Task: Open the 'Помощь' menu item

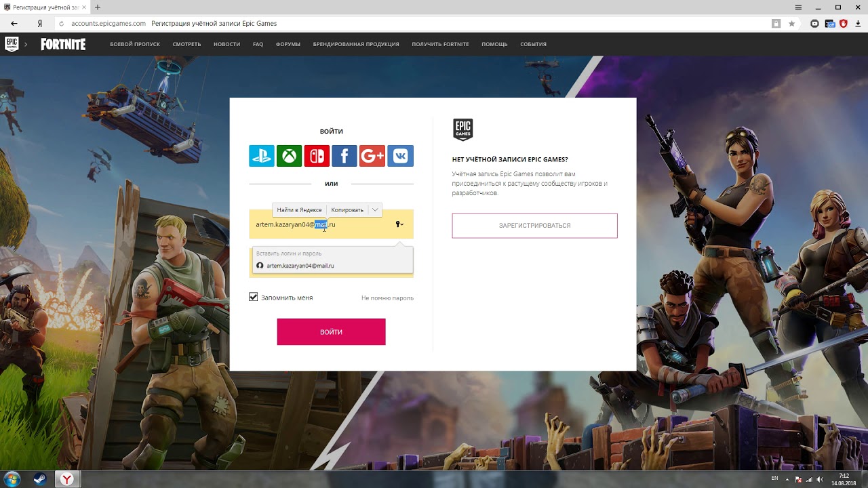Action: pyautogui.click(x=494, y=44)
